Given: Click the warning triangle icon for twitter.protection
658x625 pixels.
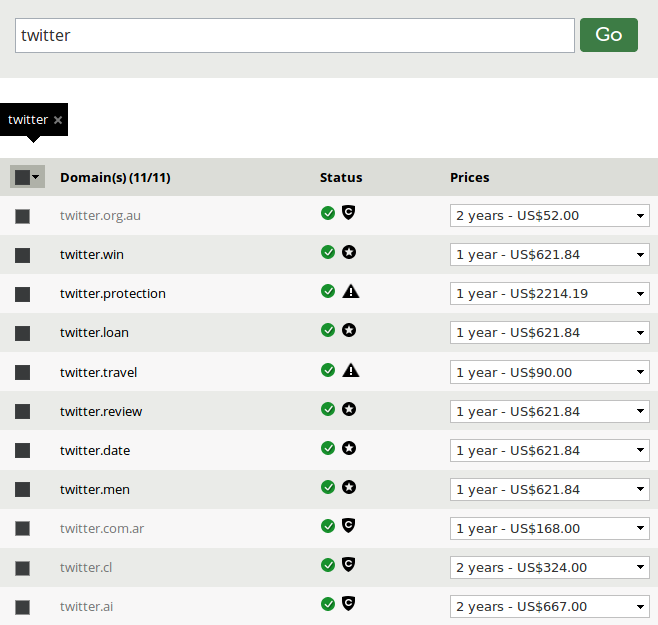Looking at the screenshot, I should pos(350,291).
